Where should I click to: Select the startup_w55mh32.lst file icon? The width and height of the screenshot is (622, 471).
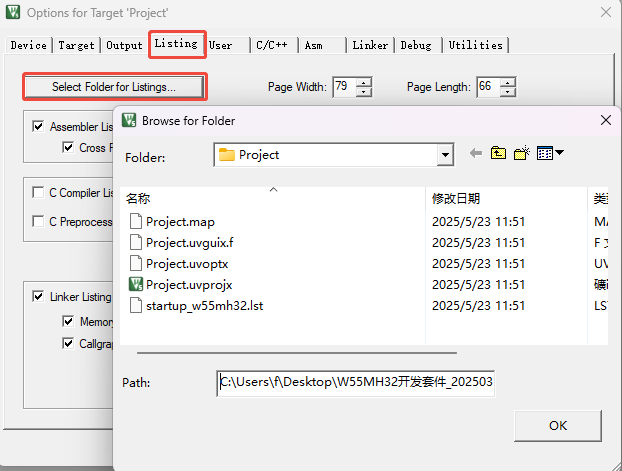(x=136, y=305)
